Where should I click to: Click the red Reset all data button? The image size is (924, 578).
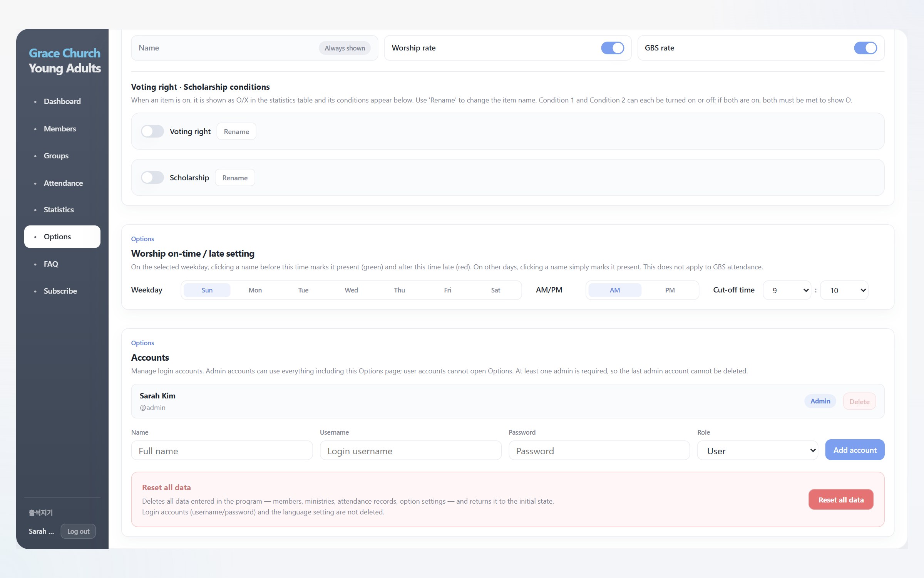click(841, 500)
